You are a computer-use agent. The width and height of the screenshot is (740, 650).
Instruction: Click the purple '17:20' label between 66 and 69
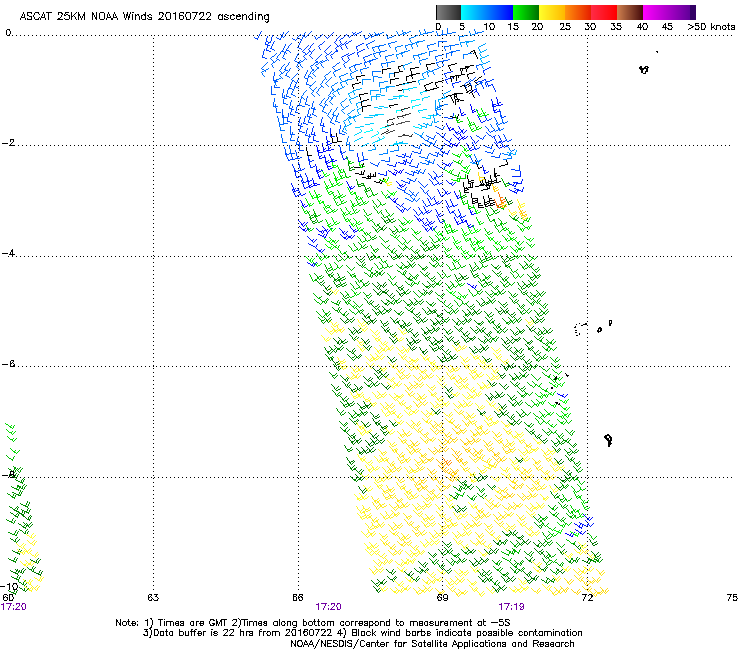(328, 607)
